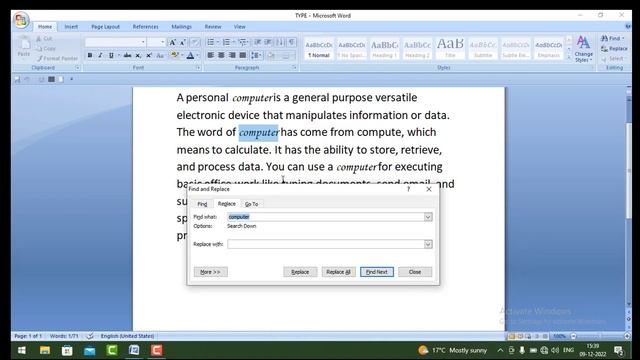The height and width of the screenshot is (360, 640).
Task: Apply Subscript formatting
Action: point(138,55)
